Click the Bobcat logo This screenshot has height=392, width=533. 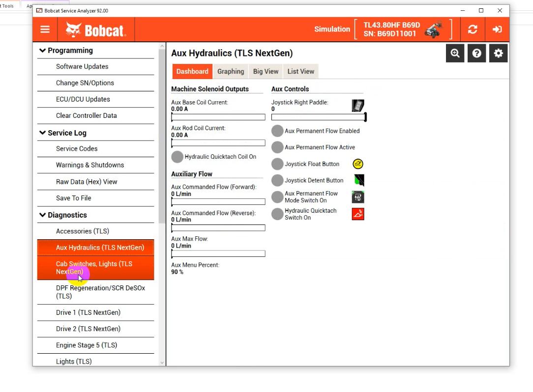click(x=96, y=30)
